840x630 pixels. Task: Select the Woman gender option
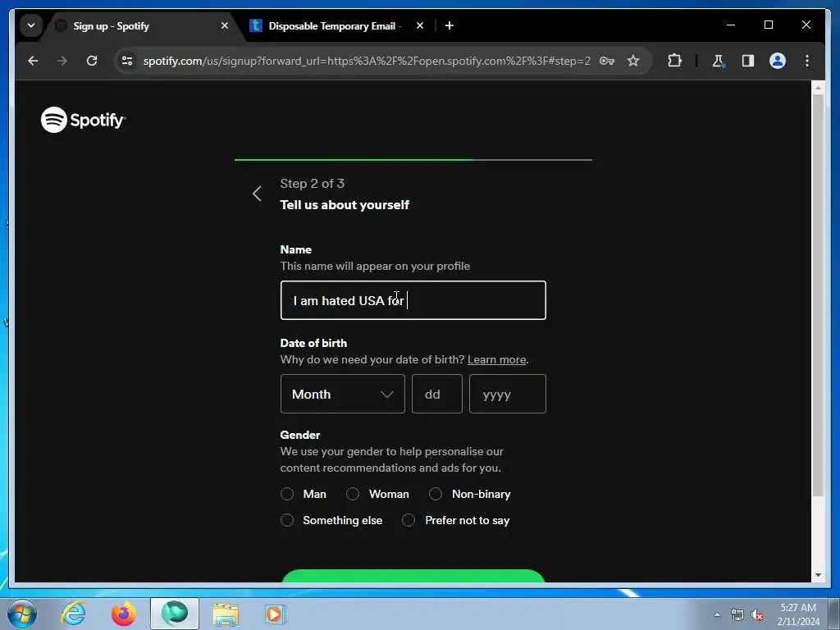tap(353, 494)
